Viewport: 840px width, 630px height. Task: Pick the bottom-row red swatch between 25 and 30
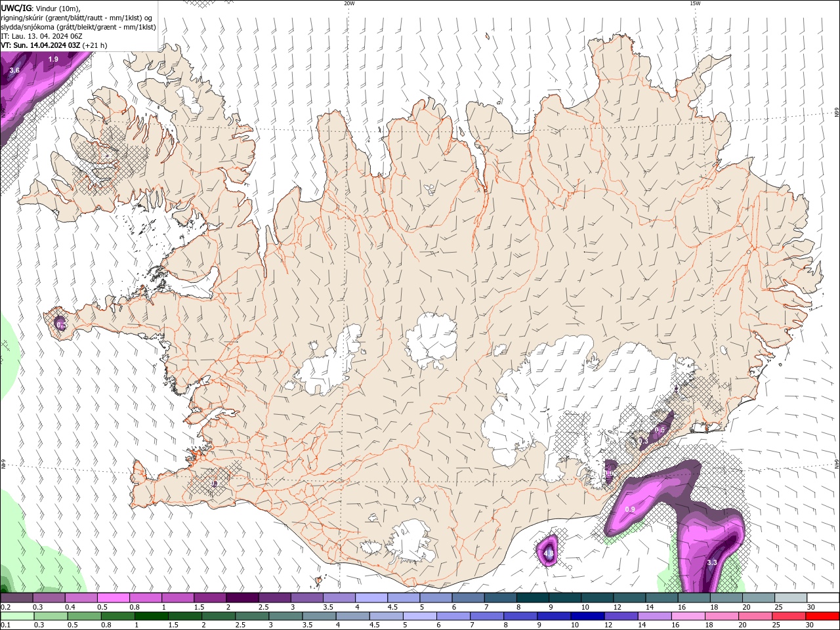tap(789, 616)
